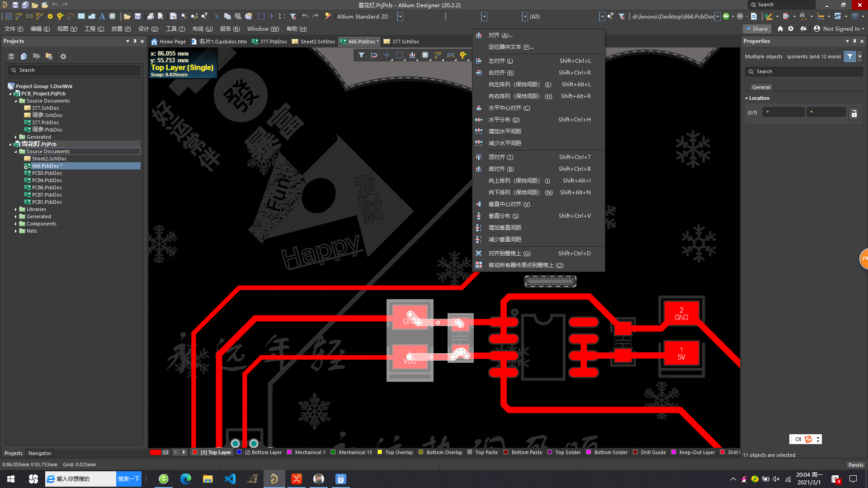Click the Home icon next to Share
The height and width of the screenshot is (488, 868).
point(780,28)
